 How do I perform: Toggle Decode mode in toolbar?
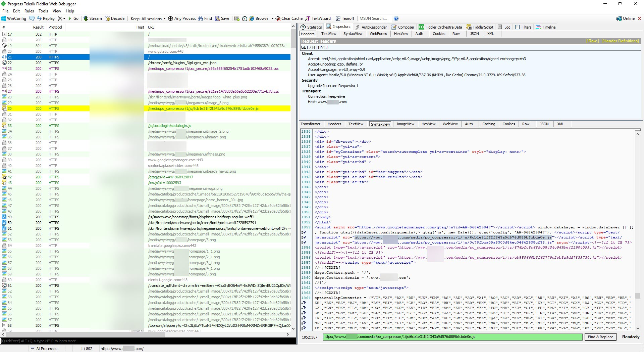[114, 18]
